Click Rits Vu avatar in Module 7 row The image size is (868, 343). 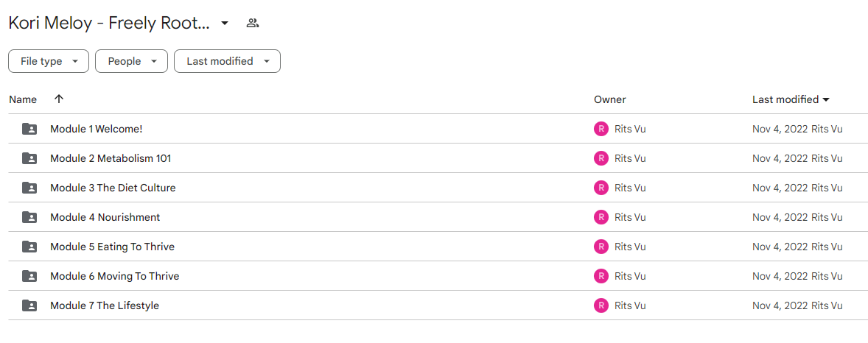pyautogui.click(x=601, y=305)
